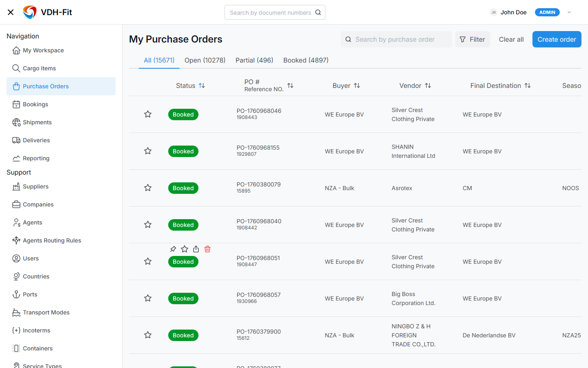Open the share action for PO-1760968051
The image size is (588, 368).
pyautogui.click(x=196, y=249)
